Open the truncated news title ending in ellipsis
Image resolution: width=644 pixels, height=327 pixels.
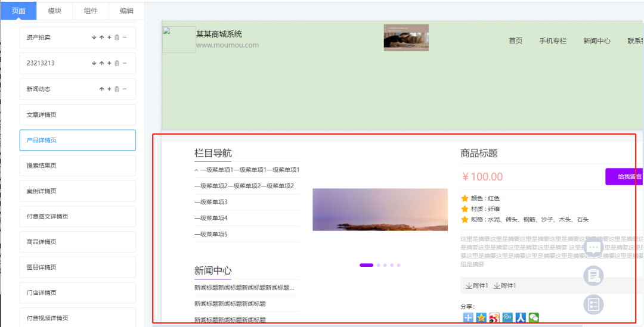244,288
